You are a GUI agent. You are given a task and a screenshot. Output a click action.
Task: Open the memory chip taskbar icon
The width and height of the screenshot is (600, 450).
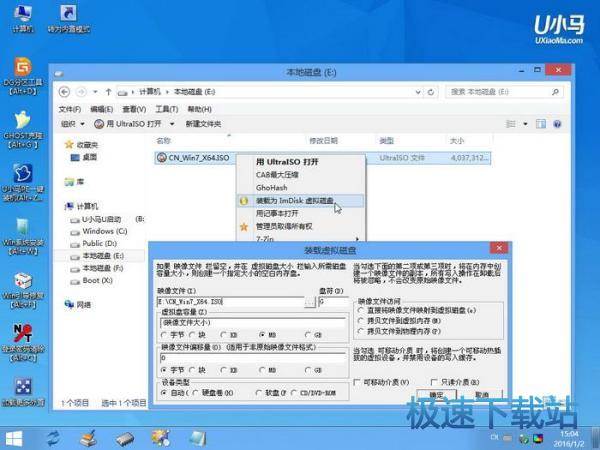click(x=125, y=439)
